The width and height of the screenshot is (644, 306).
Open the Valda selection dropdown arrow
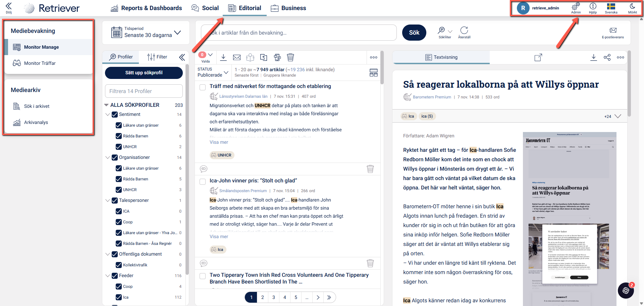[x=210, y=55]
